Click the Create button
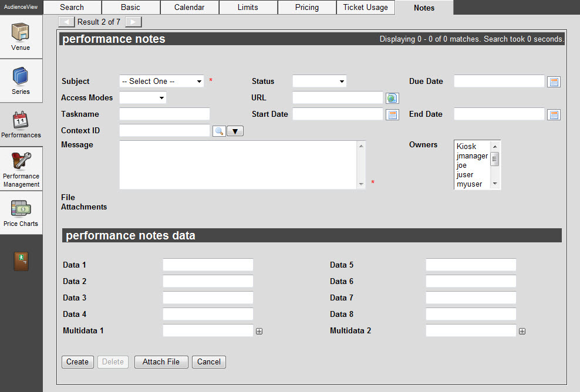The height and width of the screenshot is (392, 580). click(77, 361)
